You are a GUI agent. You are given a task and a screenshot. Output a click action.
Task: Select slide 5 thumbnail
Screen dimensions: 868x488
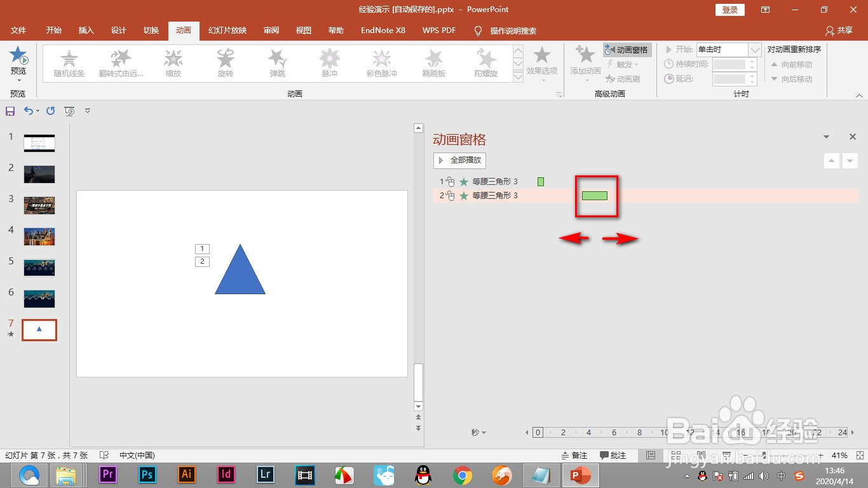(x=39, y=268)
